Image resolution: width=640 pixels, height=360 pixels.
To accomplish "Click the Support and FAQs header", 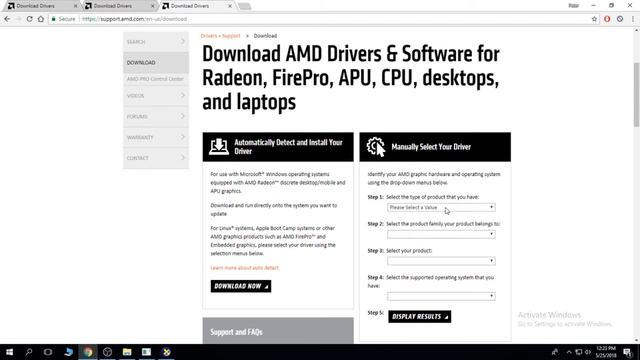I will (278, 331).
